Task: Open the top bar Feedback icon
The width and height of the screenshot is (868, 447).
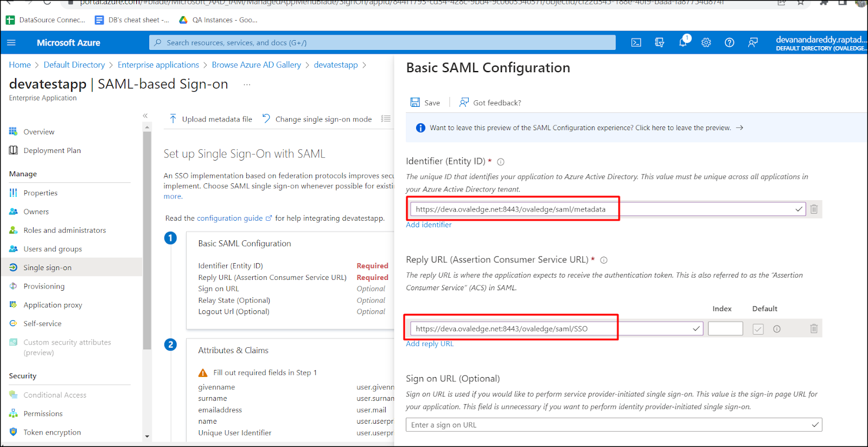Action: click(753, 42)
